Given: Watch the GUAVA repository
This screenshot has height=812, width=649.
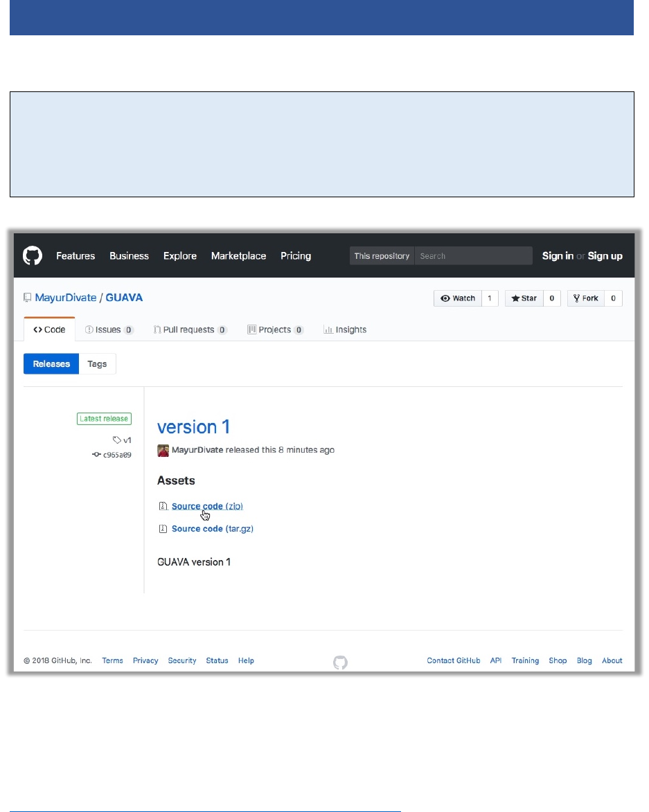Looking at the screenshot, I should tap(458, 298).
